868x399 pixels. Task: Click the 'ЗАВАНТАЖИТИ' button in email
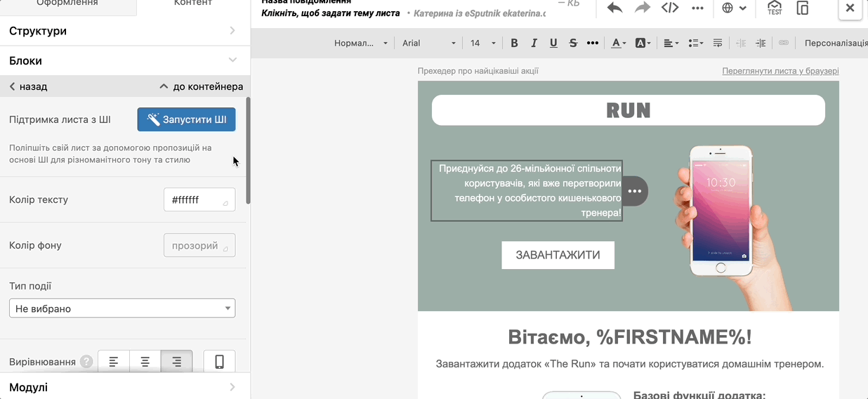coord(558,255)
